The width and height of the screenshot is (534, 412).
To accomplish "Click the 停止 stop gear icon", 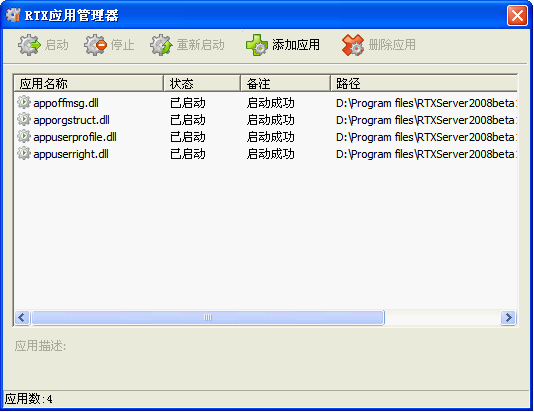I will 96,45.
